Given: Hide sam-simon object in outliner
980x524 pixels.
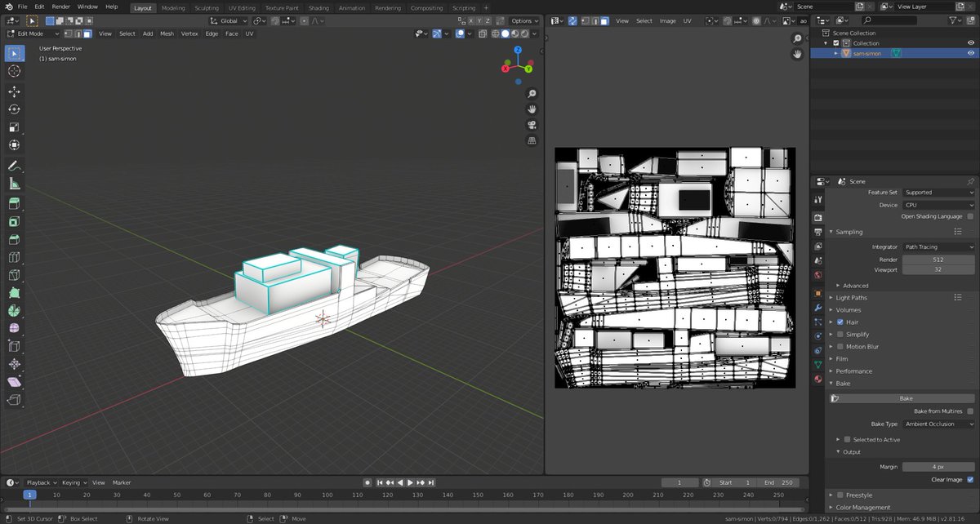Looking at the screenshot, I should [x=969, y=53].
